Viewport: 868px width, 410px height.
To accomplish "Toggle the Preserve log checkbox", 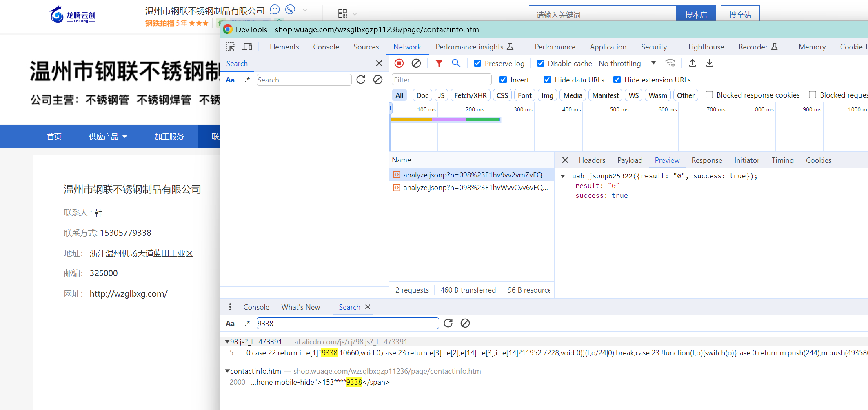I will [x=477, y=63].
